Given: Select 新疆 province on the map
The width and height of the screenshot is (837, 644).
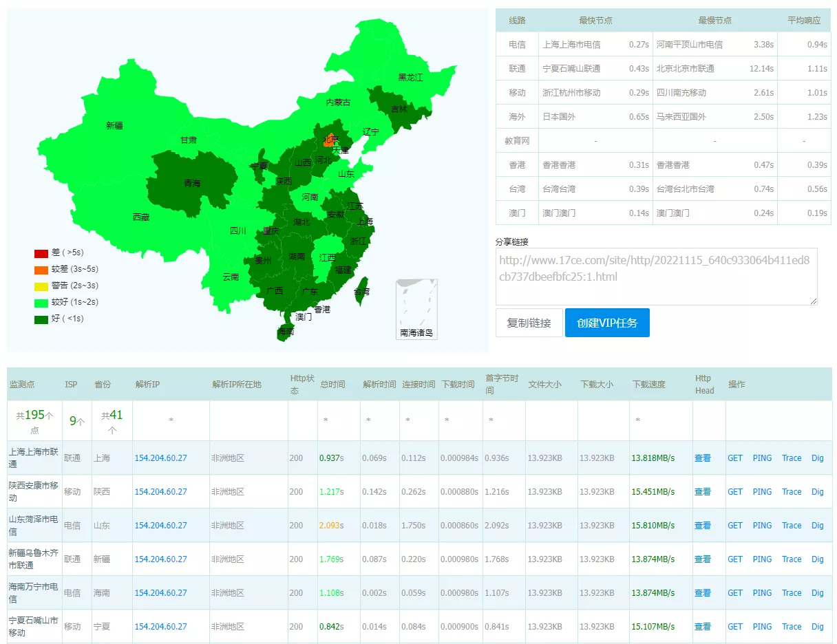Looking at the screenshot, I should click(x=114, y=125).
